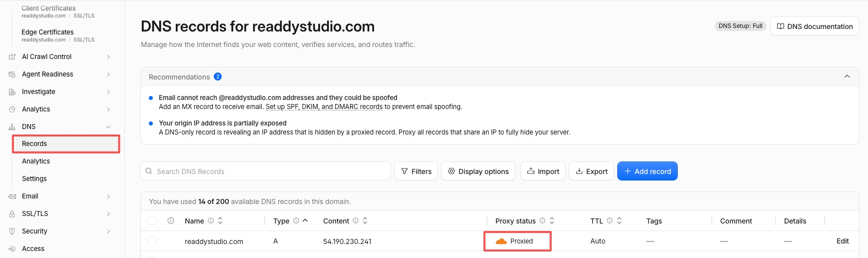Expand the SSL/TLS menu chevron
The height and width of the screenshot is (258, 868).
108,214
